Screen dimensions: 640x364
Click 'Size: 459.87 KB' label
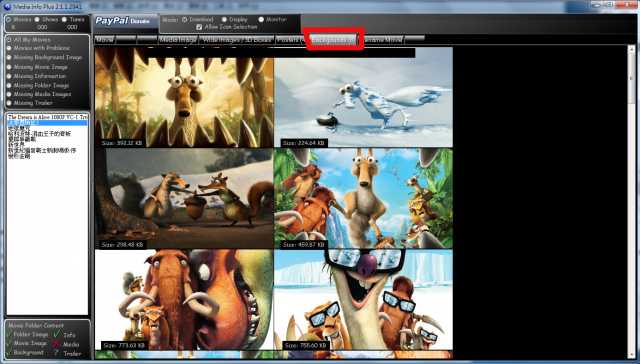[x=304, y=244]
